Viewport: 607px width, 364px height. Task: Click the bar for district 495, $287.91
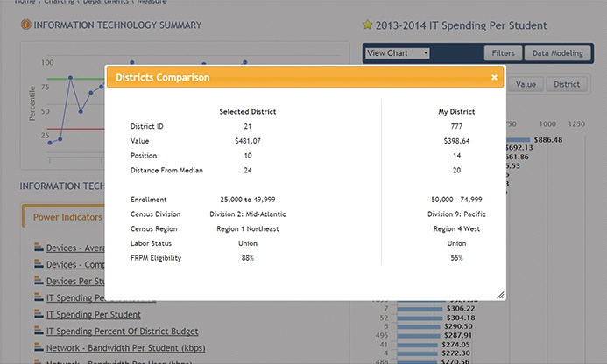pyautogui.click(x=419, y=336)
